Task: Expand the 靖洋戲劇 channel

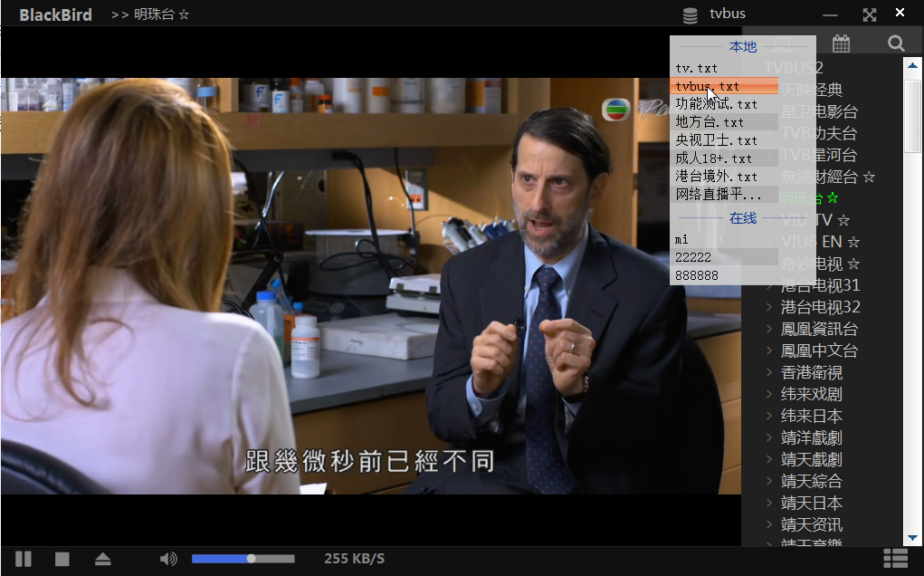Action: (x=769, y=437)
